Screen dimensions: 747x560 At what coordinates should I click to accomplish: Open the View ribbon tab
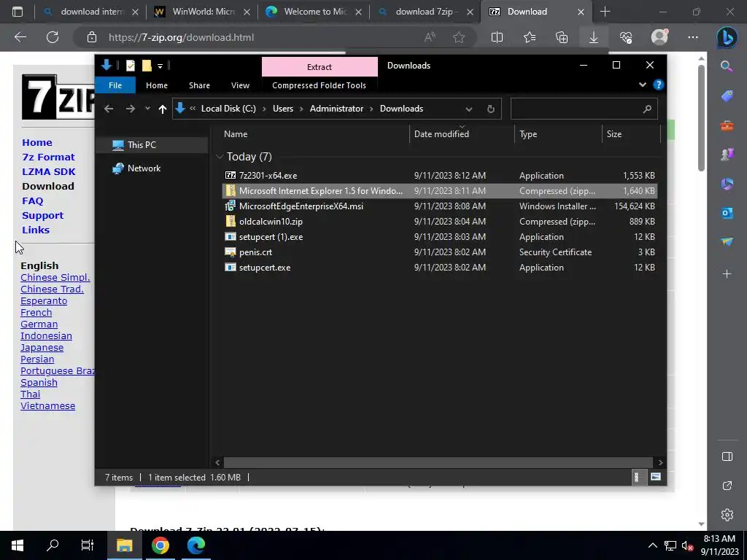click(x=240, y=85)
